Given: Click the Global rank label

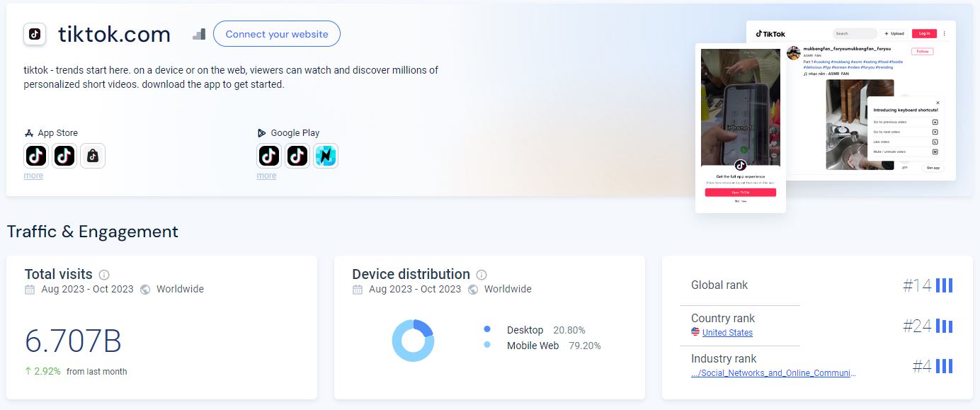Looking at the screenshot, I should pos(719,285).
